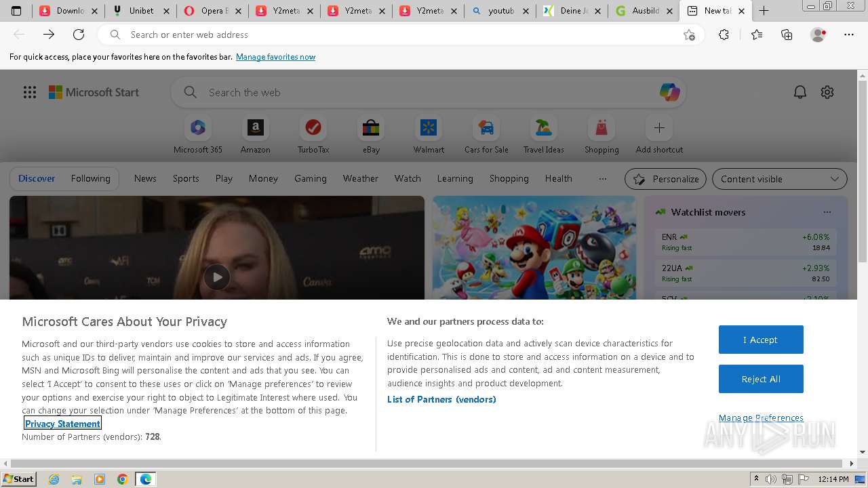This screenshot has width=868, height=488.
Task: Open List of Partners (vendors) link
Action: [x=441, y=399]
